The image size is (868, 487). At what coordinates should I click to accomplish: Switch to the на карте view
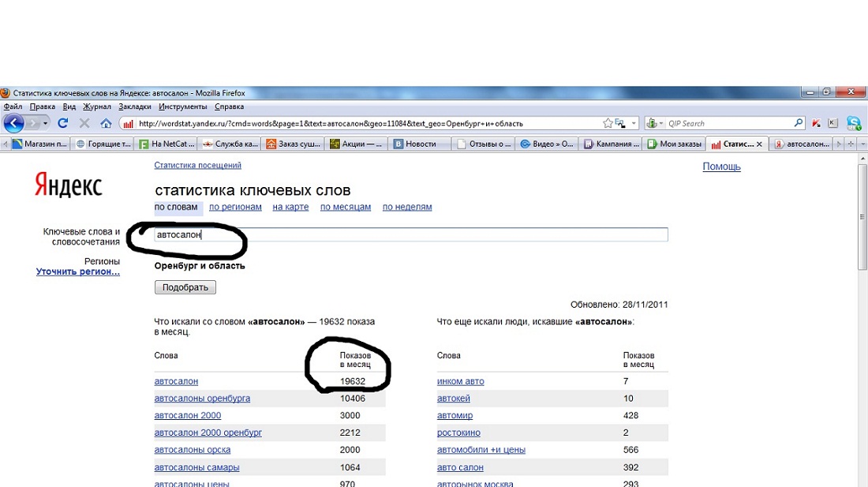click(x=290, y=207)
